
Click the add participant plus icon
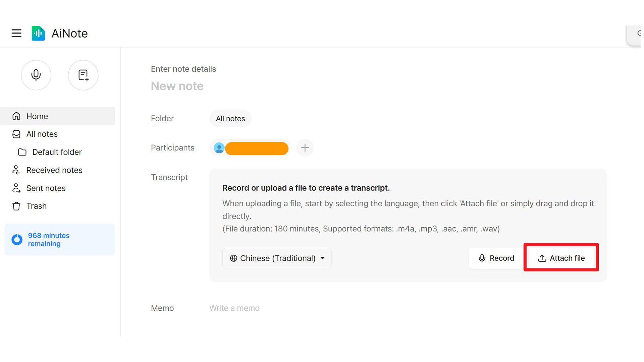pyautogui.click(x=305, y=148)
